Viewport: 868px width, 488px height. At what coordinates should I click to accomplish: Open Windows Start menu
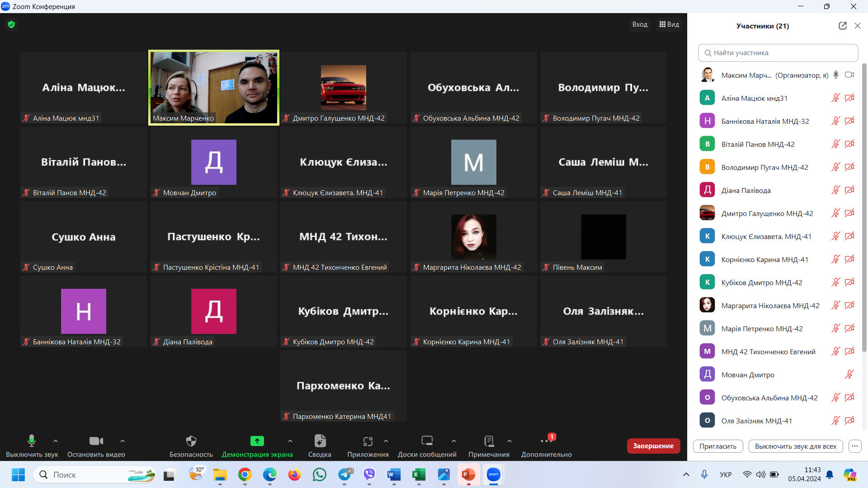click(18, 474)
